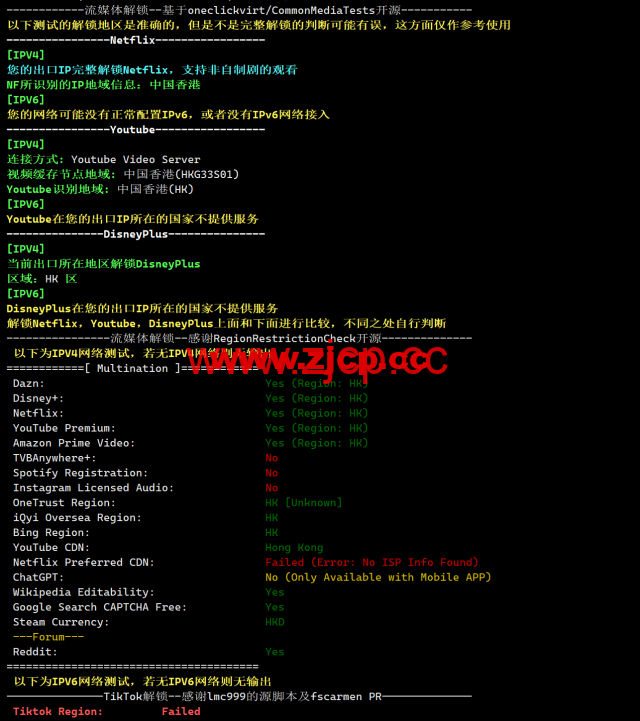The height and width of the screenshot is (721, 640).
Task: Click 'Failed (Error: No ISP Info Found)' text
Action: [x=371, y=562]
